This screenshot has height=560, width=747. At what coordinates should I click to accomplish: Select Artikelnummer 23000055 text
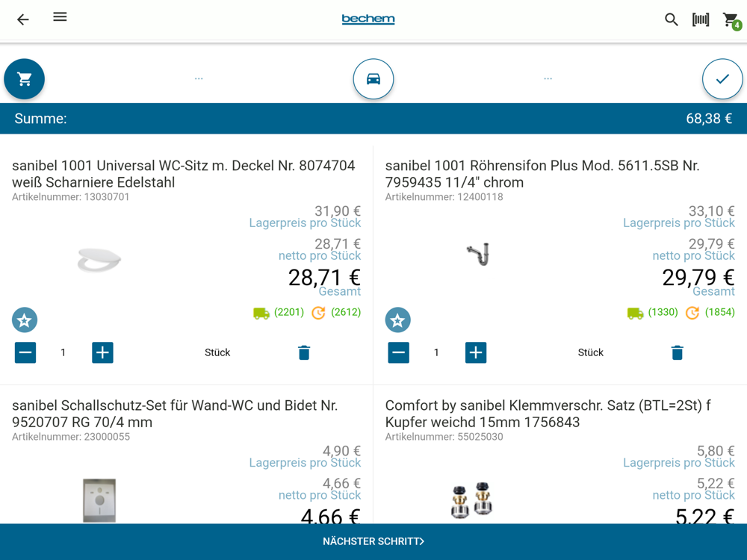point(70,437)
